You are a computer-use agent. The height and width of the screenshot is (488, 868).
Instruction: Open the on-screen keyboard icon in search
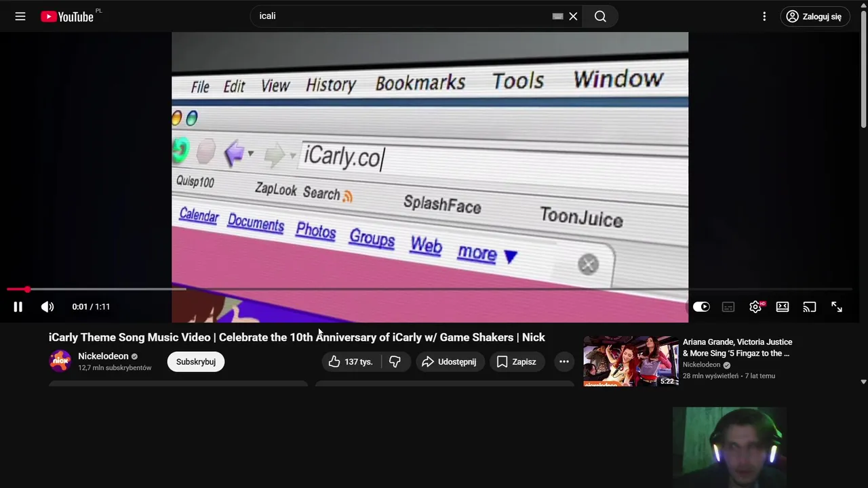coord(557,16)
